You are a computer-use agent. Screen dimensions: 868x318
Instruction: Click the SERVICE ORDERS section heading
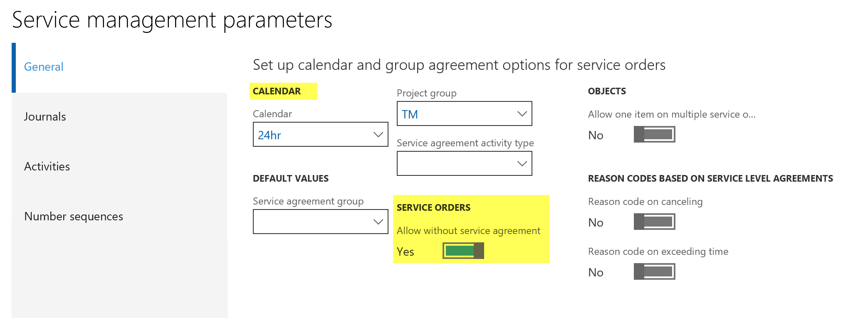coord(433,208)
